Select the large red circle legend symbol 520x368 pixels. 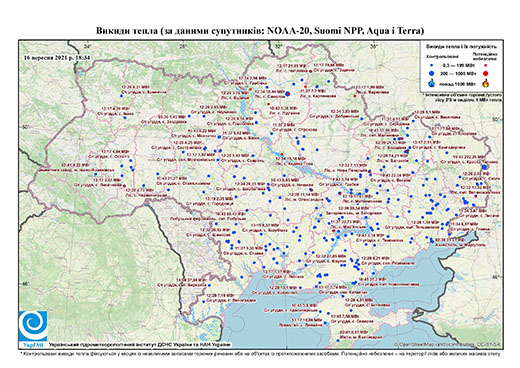click(x=486, y=73)
